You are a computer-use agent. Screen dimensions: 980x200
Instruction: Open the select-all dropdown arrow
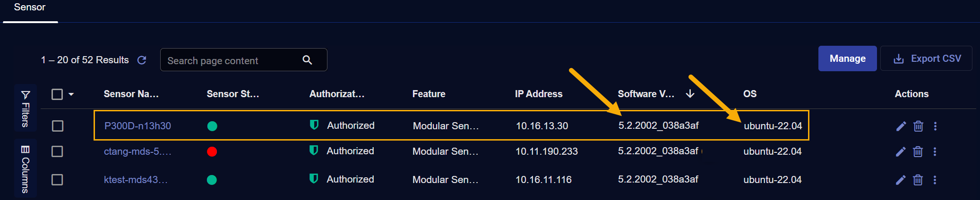(x=71, y=94)
